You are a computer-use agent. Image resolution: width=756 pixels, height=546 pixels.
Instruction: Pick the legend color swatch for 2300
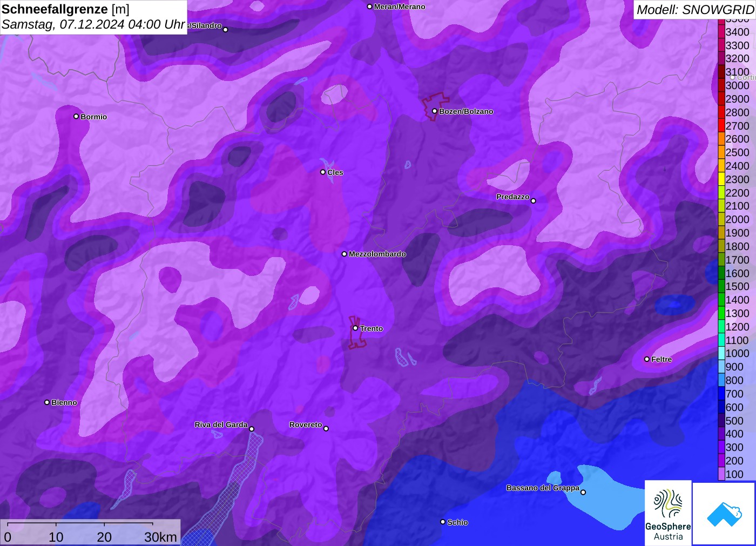pyautogui.click(x=721, y=179)
